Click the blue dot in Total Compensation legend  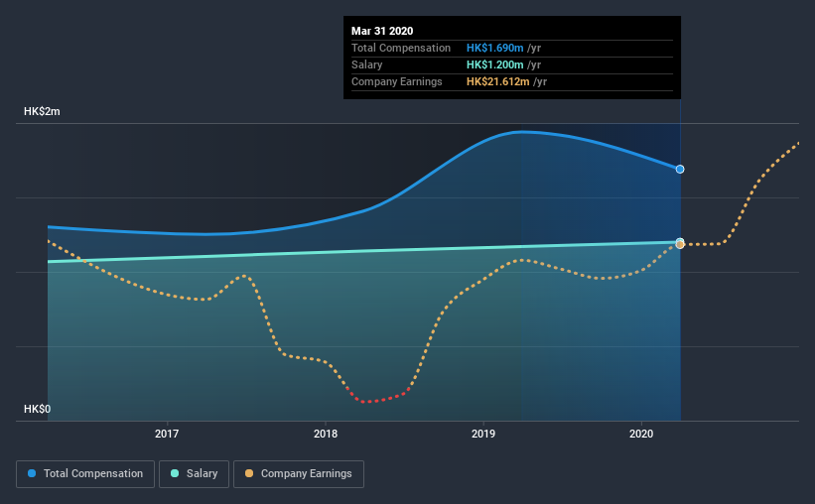coord(32,473)
